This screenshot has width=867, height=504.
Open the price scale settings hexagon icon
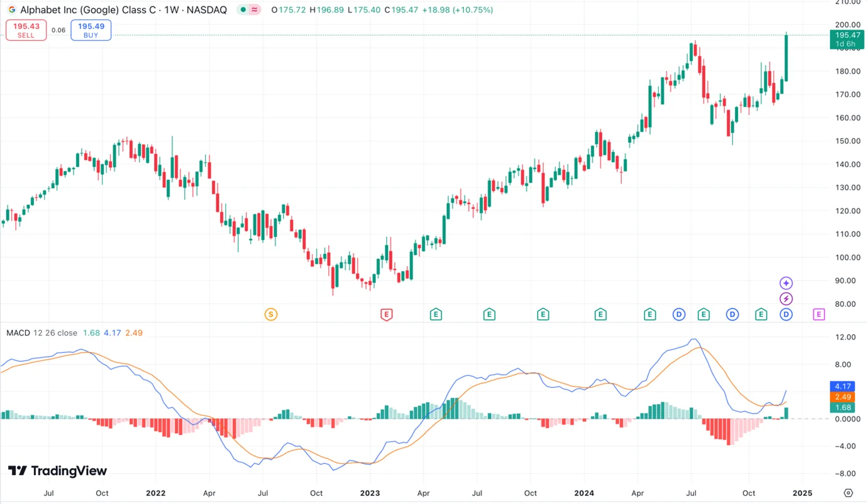[848, 494]
